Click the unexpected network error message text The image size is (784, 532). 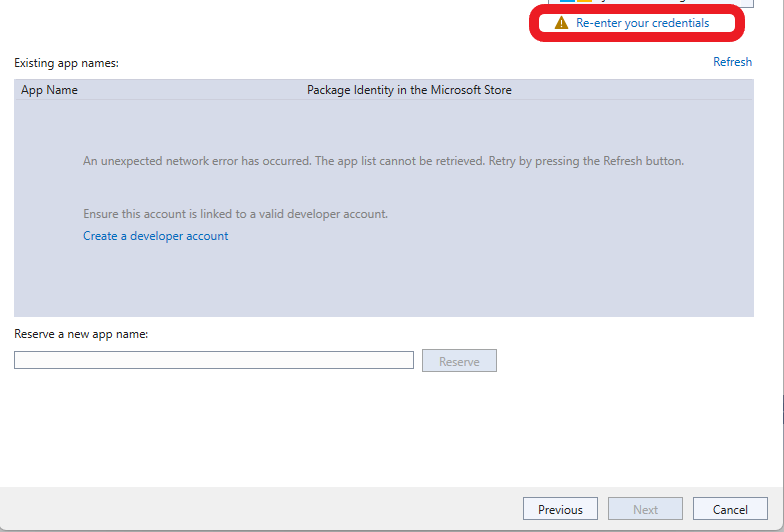383,161
